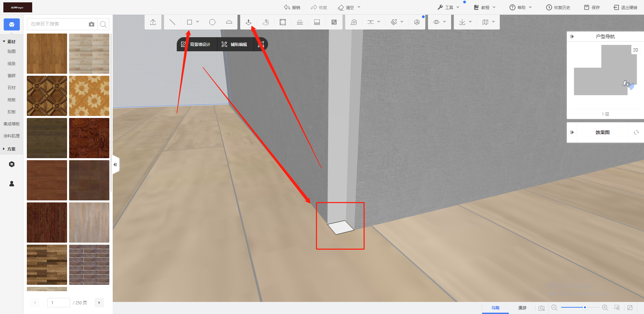Select the arc drawing tool
This screenshot has width=644, height=314.
(229, 22)
